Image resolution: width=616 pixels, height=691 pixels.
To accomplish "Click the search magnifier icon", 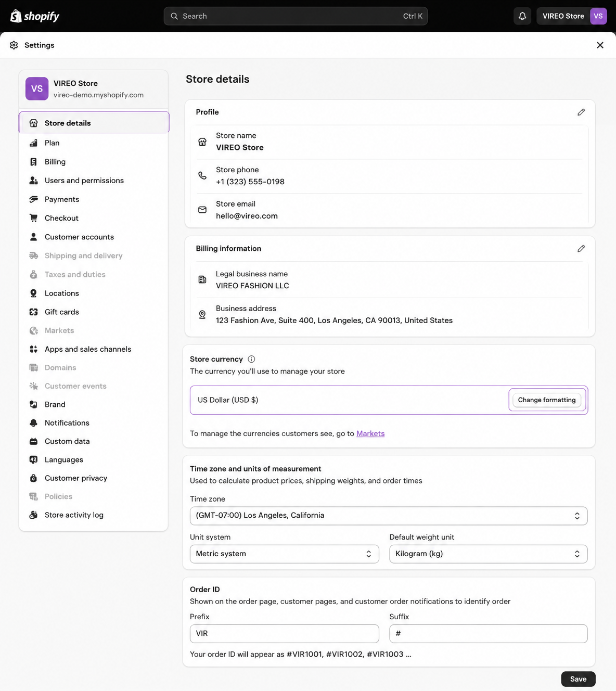I will tap(174, 16).
